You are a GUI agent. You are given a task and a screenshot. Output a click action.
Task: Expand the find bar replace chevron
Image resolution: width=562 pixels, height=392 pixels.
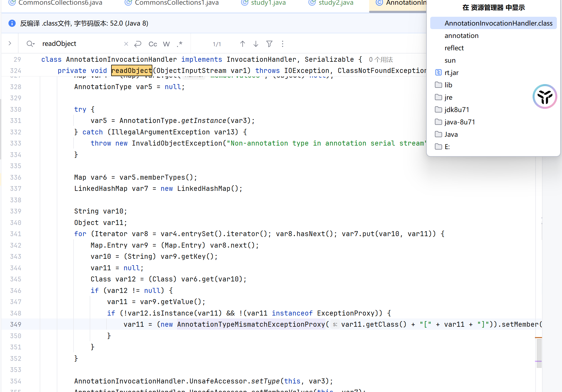(10, 44)
